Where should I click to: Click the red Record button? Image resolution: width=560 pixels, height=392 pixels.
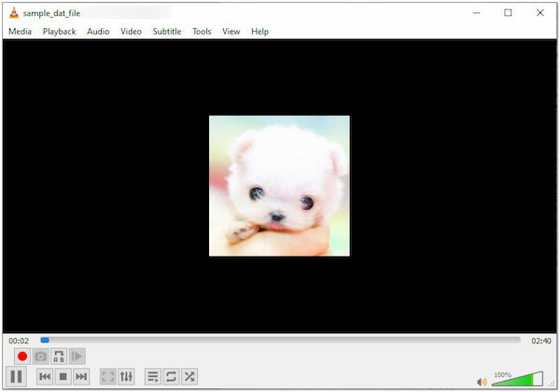click(x=22, y=357)
